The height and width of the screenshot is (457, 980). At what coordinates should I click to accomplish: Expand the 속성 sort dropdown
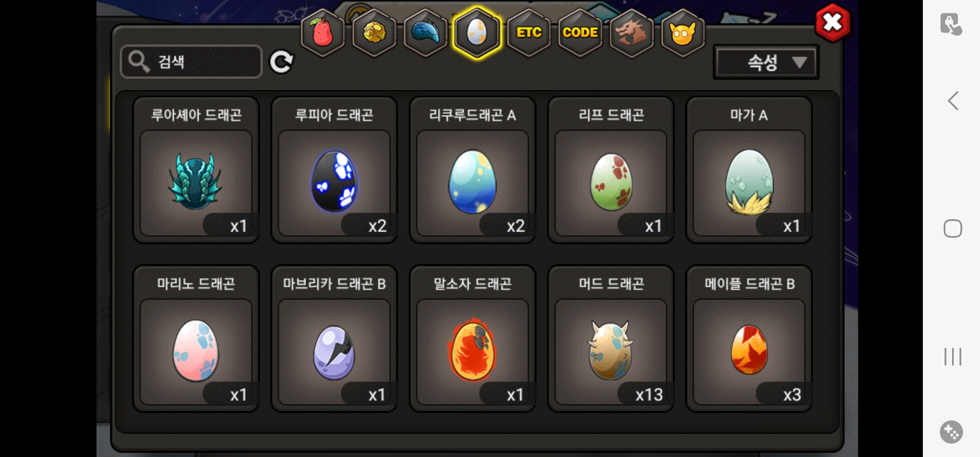[766, 63]
